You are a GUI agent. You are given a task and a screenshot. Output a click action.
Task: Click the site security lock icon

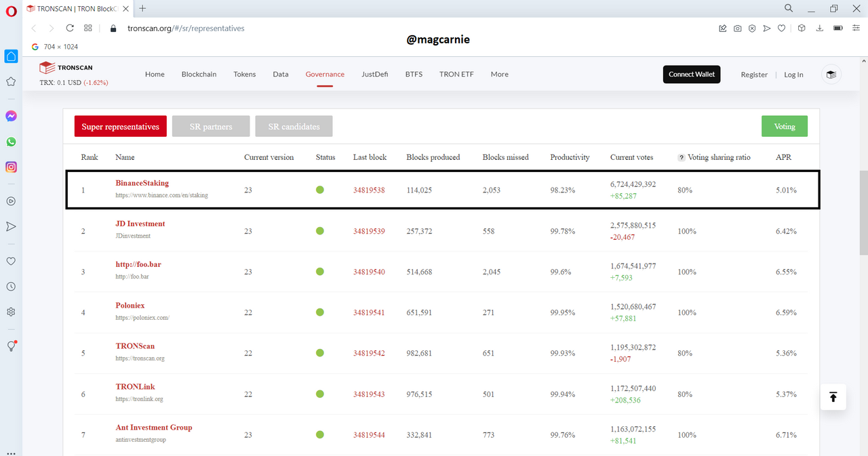click(113, 28)
